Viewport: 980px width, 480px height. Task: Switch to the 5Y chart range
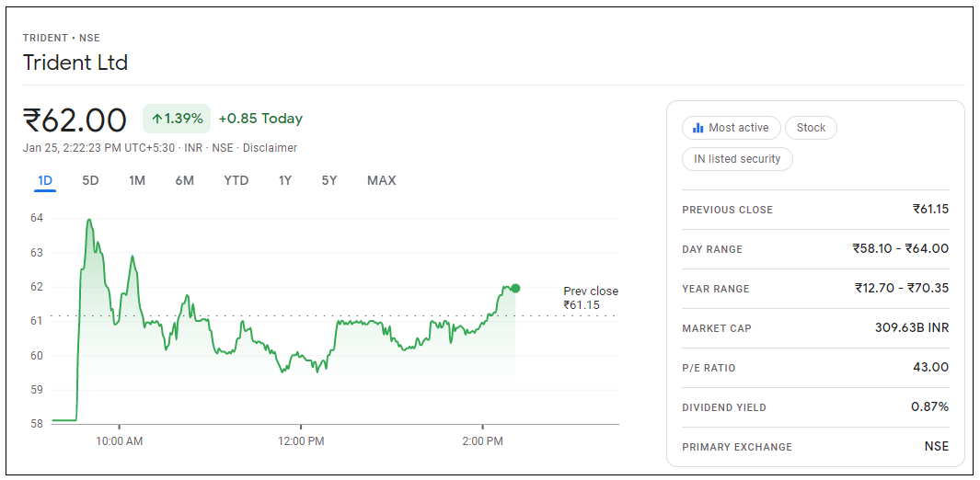pyautogui.click(x=329, y=180)
